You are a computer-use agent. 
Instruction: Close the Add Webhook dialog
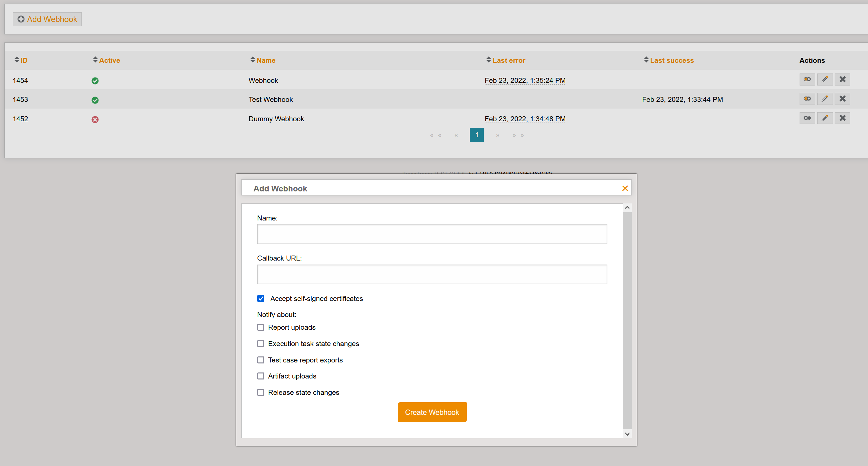coord(625,188)
